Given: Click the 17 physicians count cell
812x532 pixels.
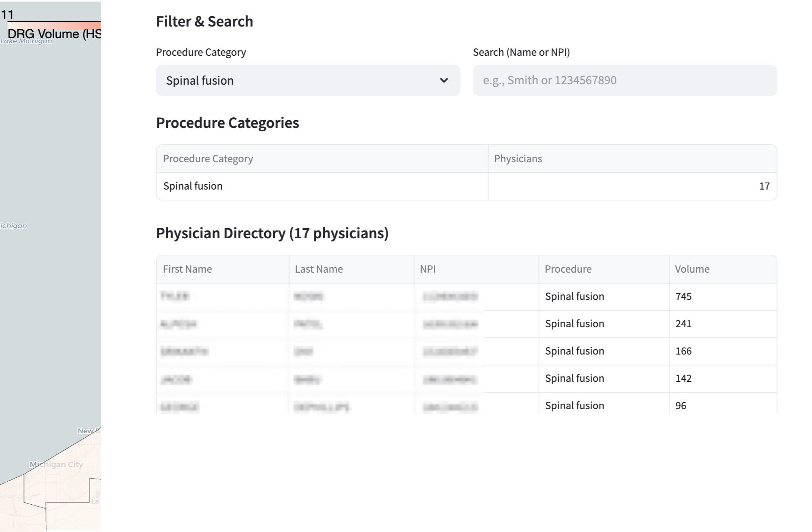Looking at the screenshot, I should pyautogui.click(x=764, y=186).
